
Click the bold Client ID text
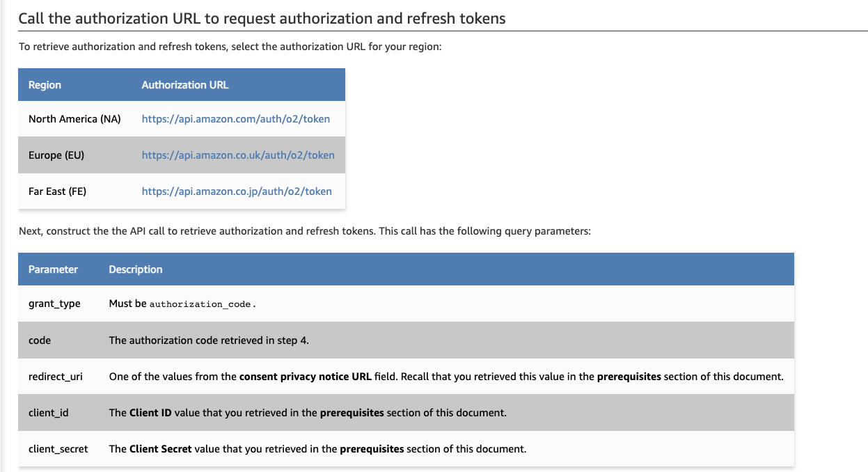coord(150,413)
